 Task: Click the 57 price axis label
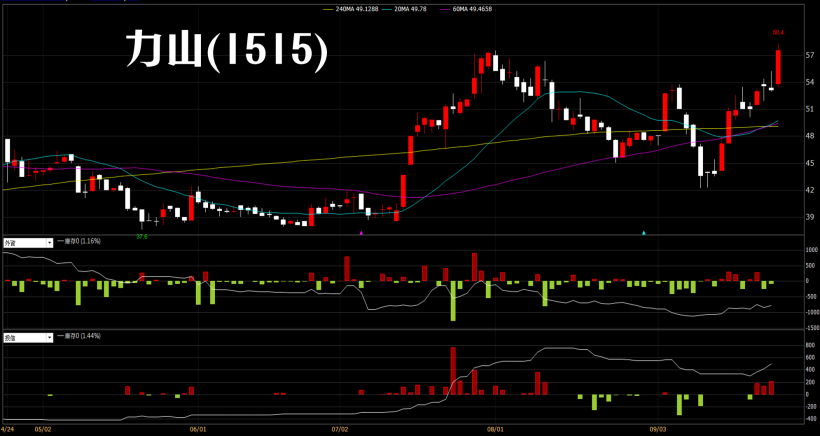810,55
